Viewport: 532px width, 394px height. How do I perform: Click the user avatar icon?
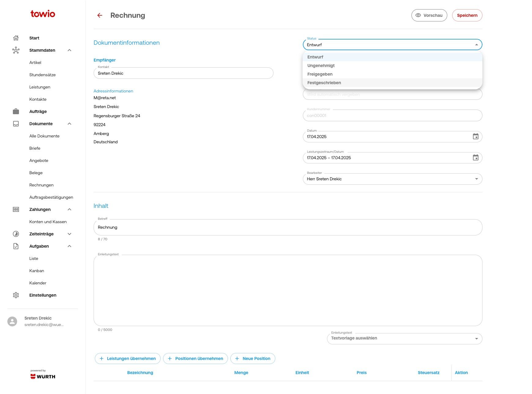point(12,321)
